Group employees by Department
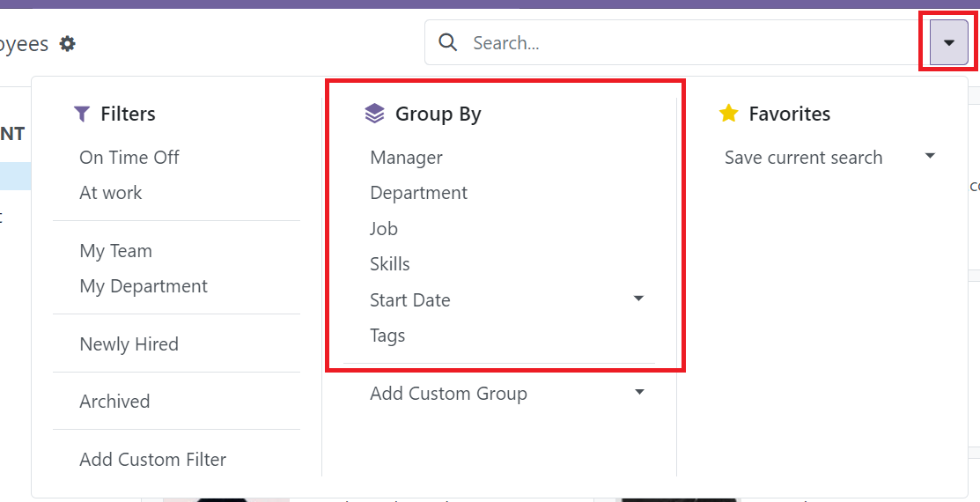This screenshot has height=502, width=980. [418, 193]
